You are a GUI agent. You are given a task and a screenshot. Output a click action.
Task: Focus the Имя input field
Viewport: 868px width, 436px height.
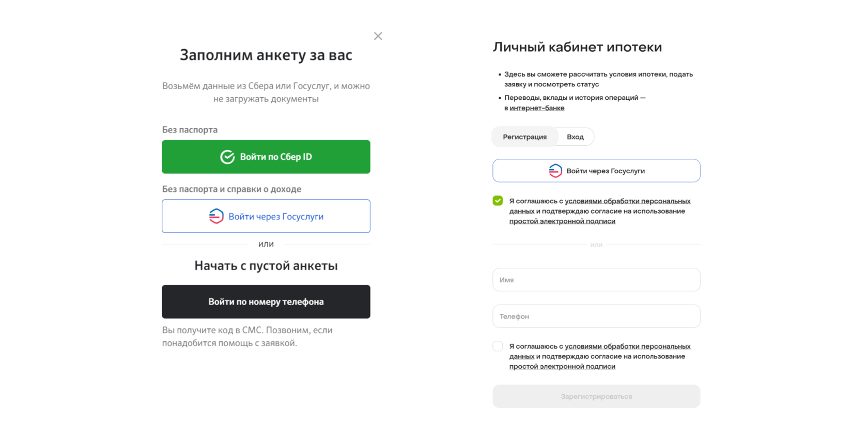[x=596, y=280]
